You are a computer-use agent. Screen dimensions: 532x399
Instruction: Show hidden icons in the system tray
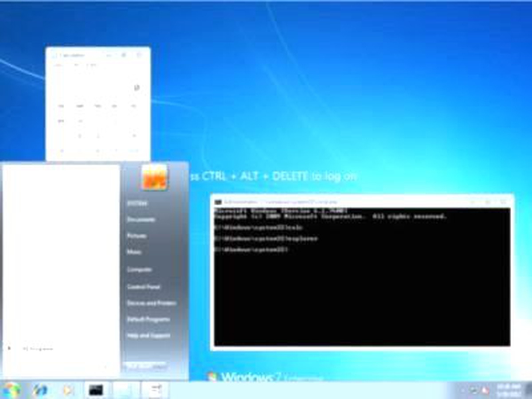pyautogui.click(x=462, y=390)
